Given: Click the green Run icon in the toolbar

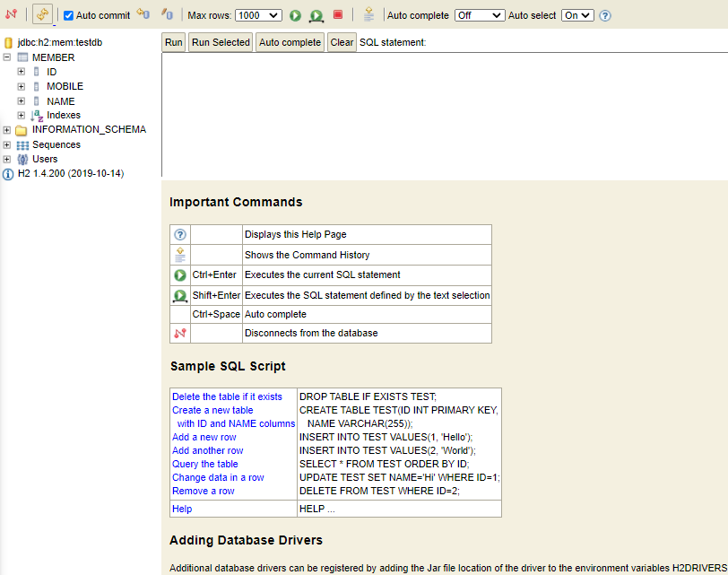Looking at the screenshot, I should pyautogui.click(x=295, y=15).
